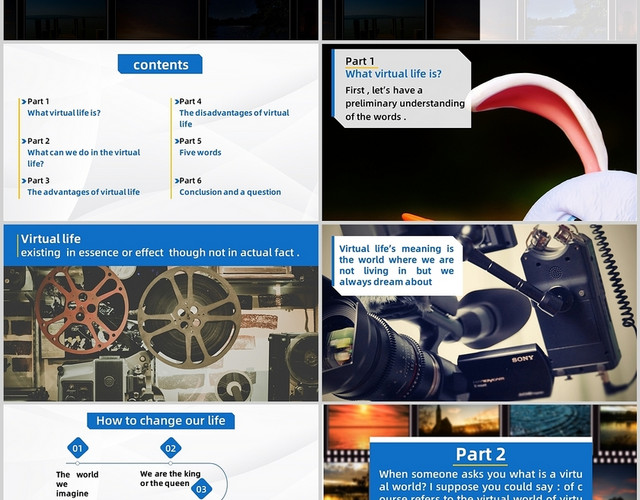Image resolution: width=640 pixels, height=500 pixels.
Task: Click the dark thumbnail at the top left
Action: pyautogui.click(x=161, y=20)
